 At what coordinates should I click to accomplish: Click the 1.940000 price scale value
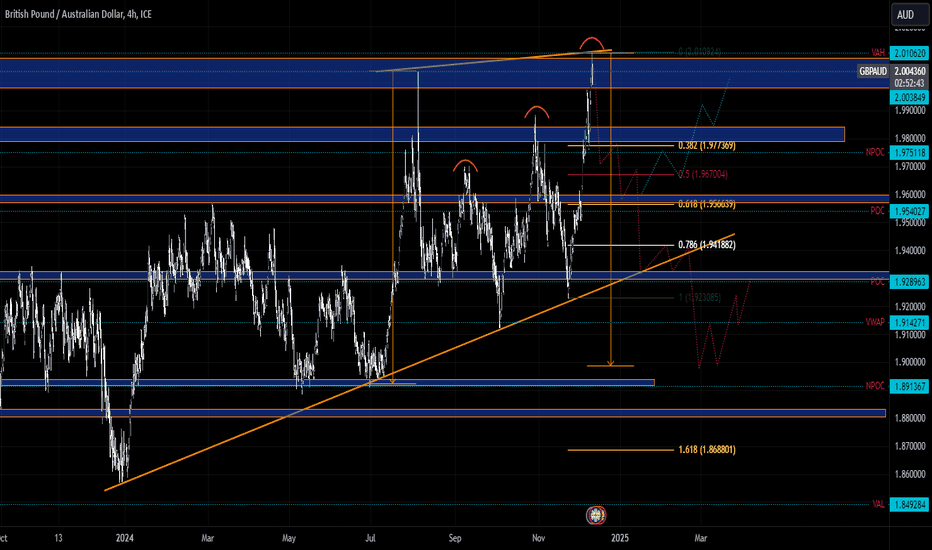[x=910, y=251]
